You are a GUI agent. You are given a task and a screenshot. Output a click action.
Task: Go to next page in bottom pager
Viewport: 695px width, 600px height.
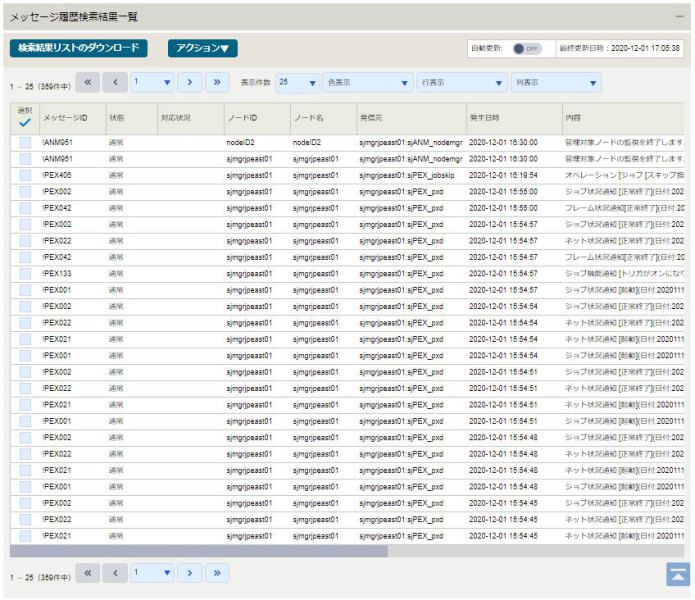[190, 573]
